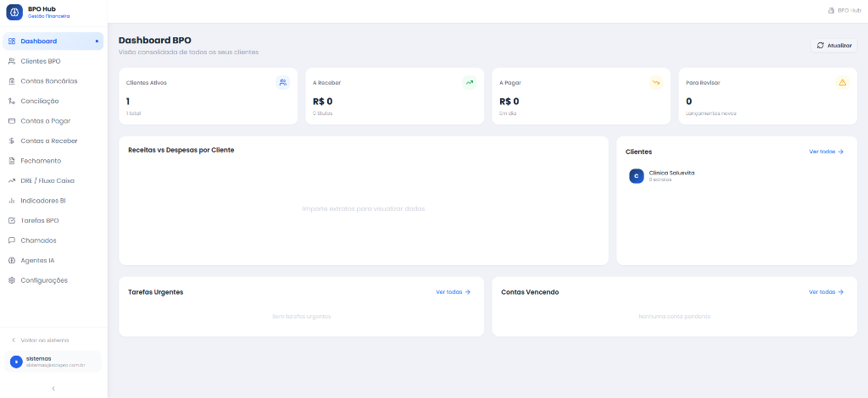Click the 'Em dia' text under A Pagar
868x398 pixels.
click(508, 113)
